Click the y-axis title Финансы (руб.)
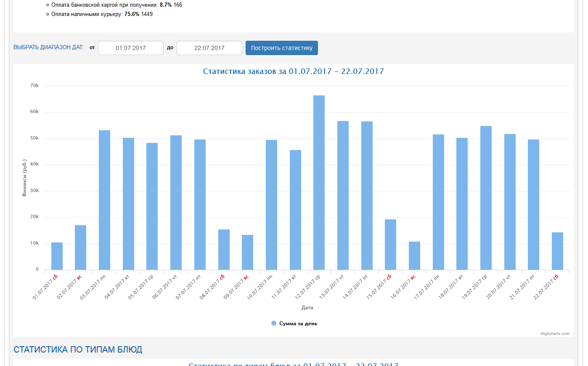The width and height of the screenshot is (588, 366). [x=24, y=178]
